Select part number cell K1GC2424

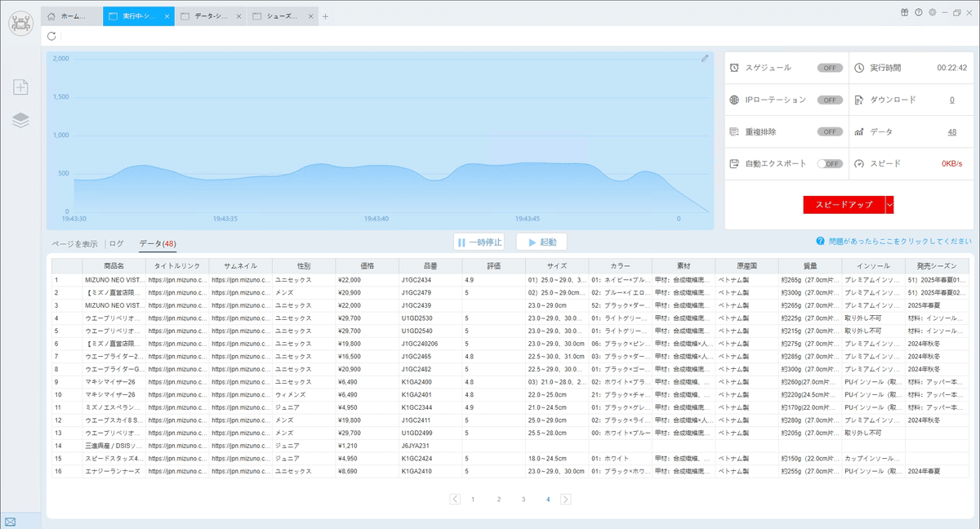click(430, 458)
